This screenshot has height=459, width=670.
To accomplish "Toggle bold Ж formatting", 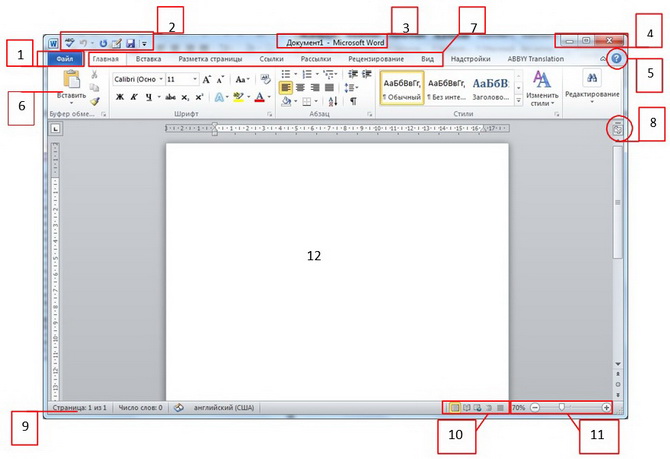I will point(119,97).
